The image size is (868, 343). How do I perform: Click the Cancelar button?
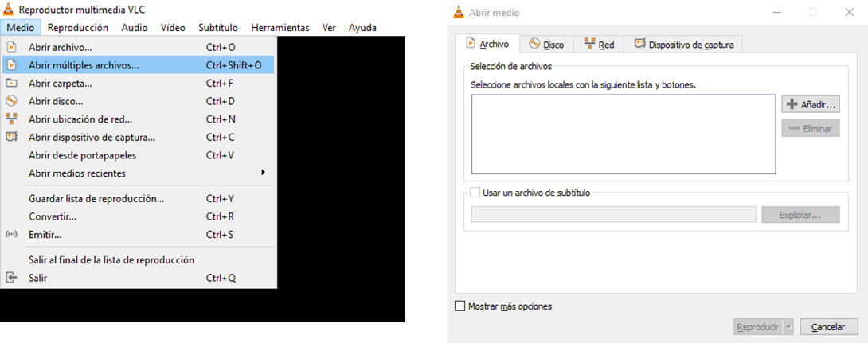[828, 327]
